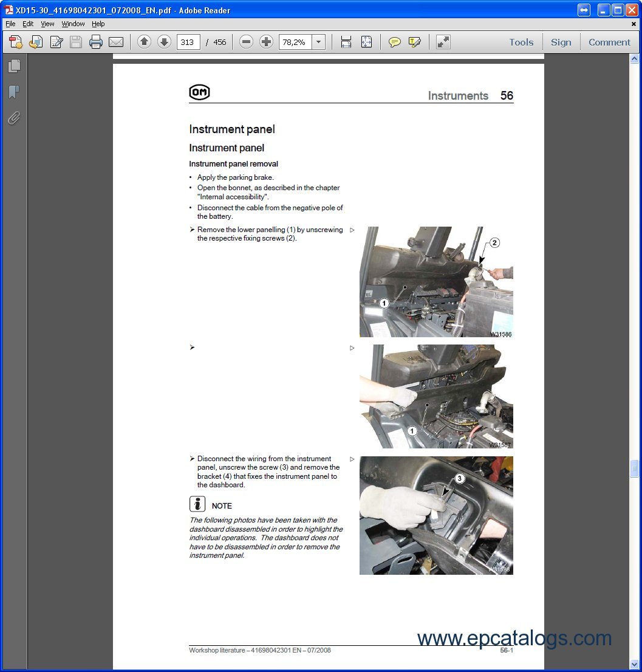Click the total page count "456"
The height and width of the screenshot is (672, 642).
(220, 42)
